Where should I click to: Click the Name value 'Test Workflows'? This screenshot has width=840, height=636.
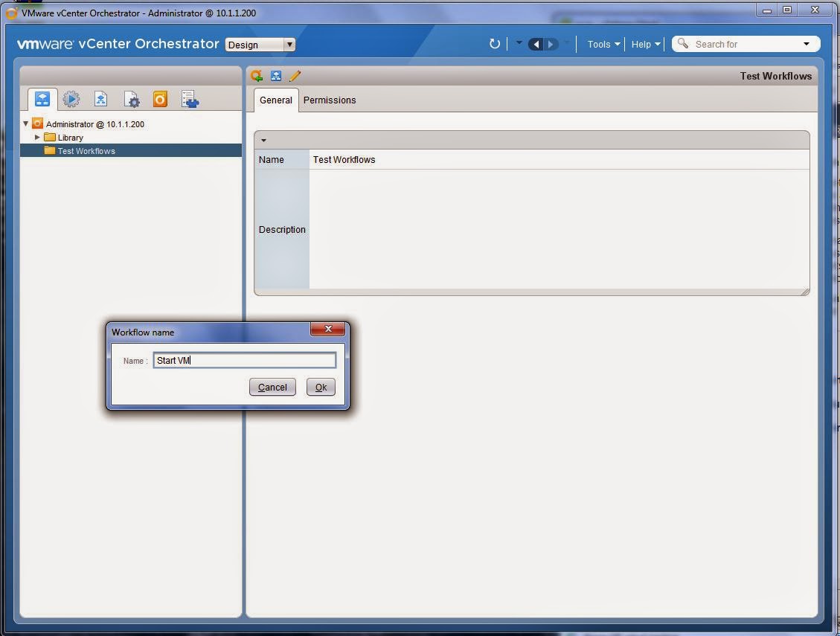pyautogui.click(x=344, y=160)
